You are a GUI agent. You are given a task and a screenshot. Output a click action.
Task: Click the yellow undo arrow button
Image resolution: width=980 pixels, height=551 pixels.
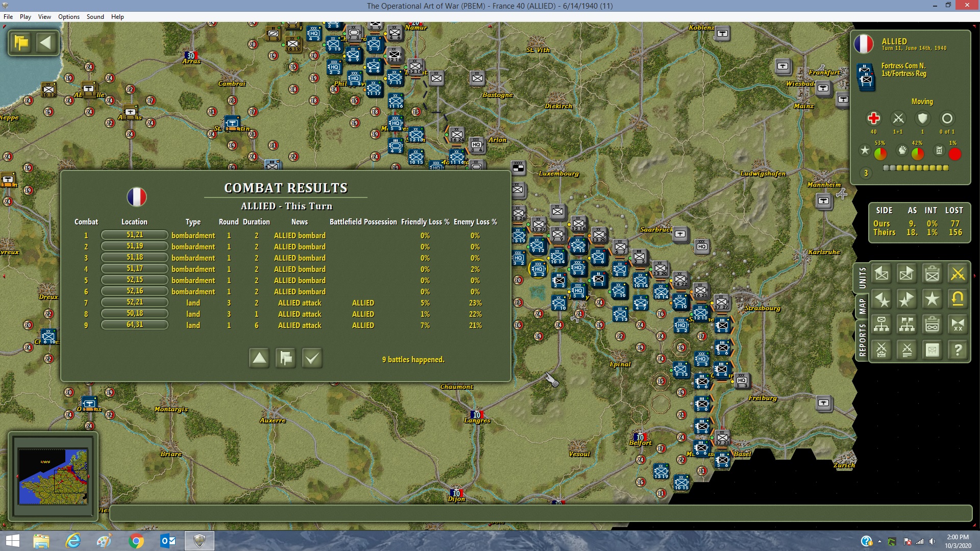pyautogui.click(x=958, y=299)
